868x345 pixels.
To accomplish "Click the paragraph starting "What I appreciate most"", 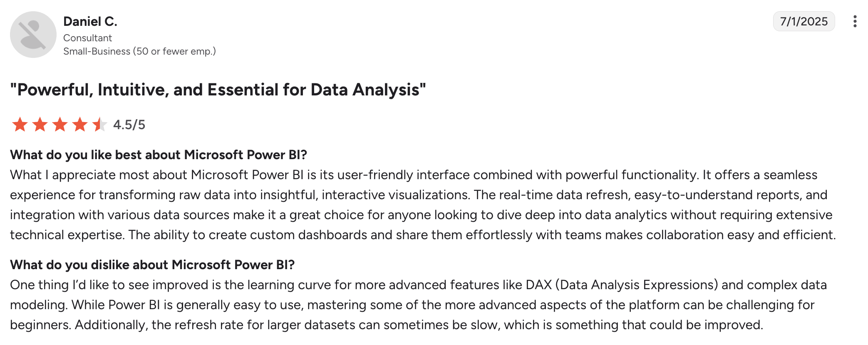I will [x=423, y=205].
